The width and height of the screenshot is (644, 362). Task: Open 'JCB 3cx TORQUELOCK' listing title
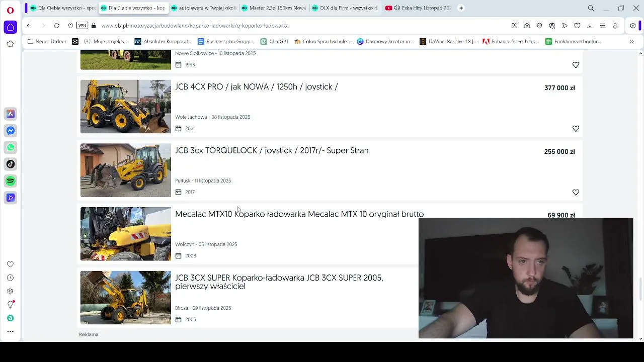pos(272,151)
